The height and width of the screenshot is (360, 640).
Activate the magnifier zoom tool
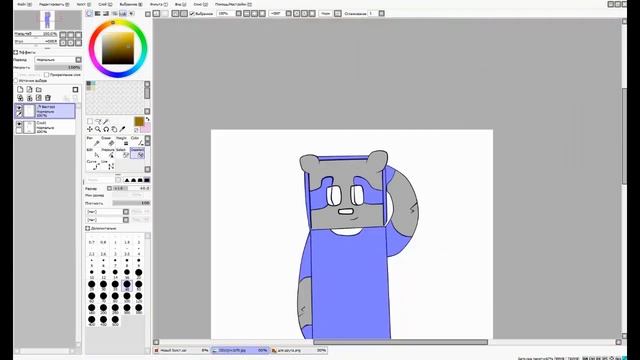point(98,129)
